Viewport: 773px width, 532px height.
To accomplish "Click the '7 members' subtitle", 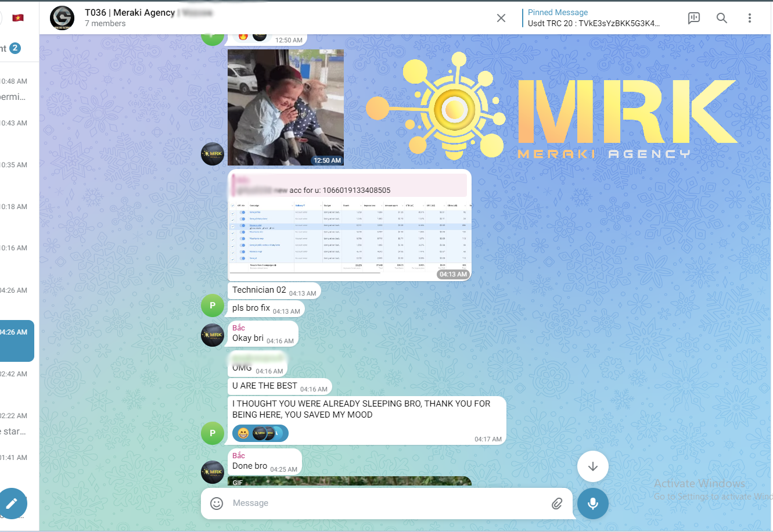I will [x=105, y=24].
